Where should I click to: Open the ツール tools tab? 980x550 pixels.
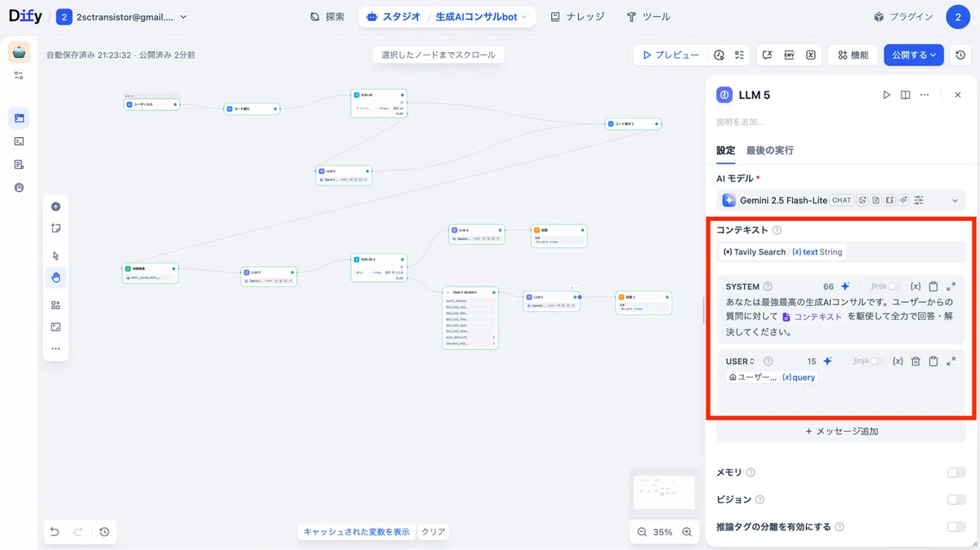(648, 16)
